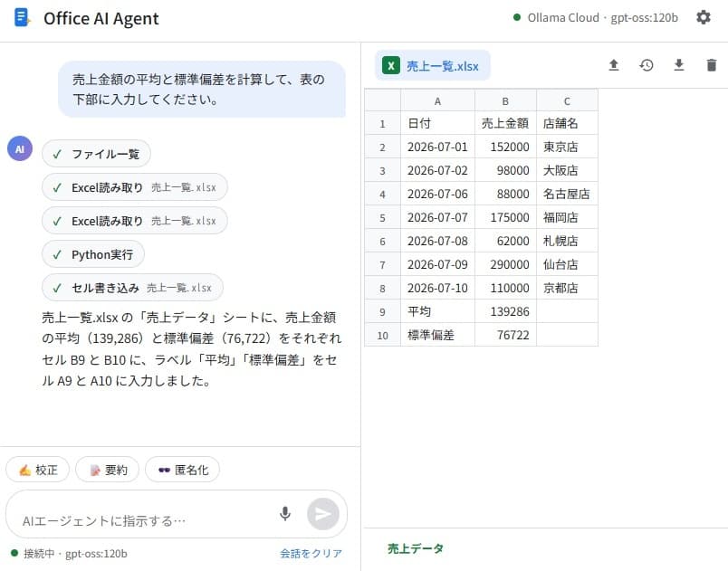Click the Office AI Agent logo icon
The image size is (728, 571).
click(22, 17)
